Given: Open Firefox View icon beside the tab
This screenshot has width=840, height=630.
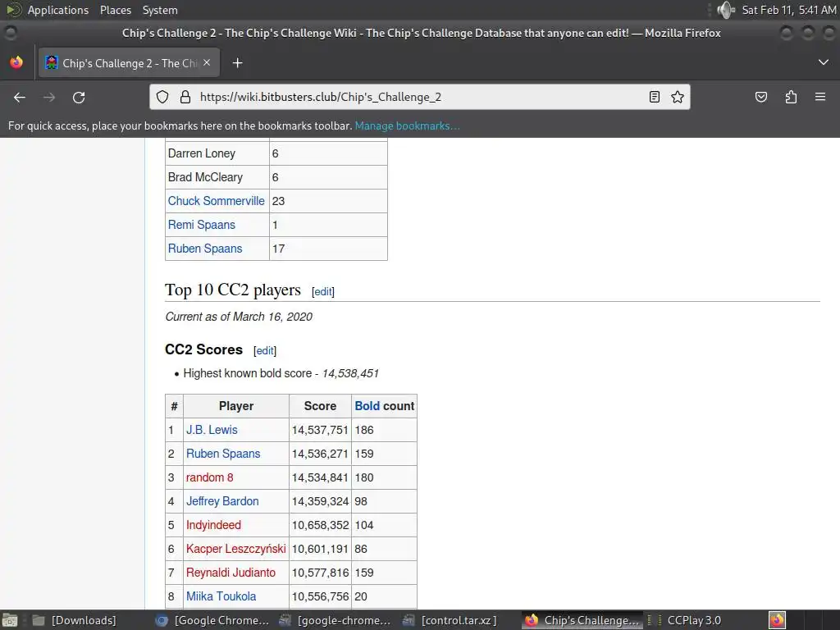Looking at the screenshot, I should pos(16,62).
